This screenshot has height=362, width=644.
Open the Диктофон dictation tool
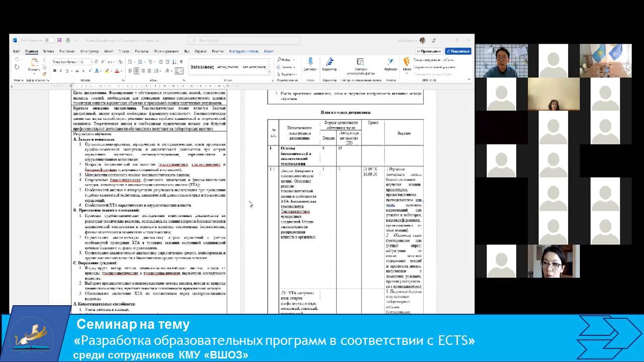(311, 64)
